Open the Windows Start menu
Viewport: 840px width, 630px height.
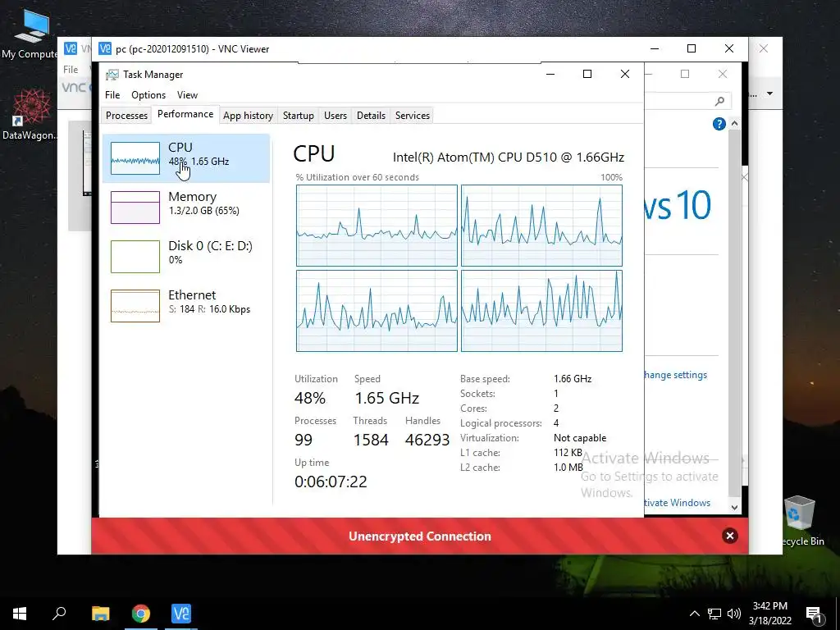20,614
